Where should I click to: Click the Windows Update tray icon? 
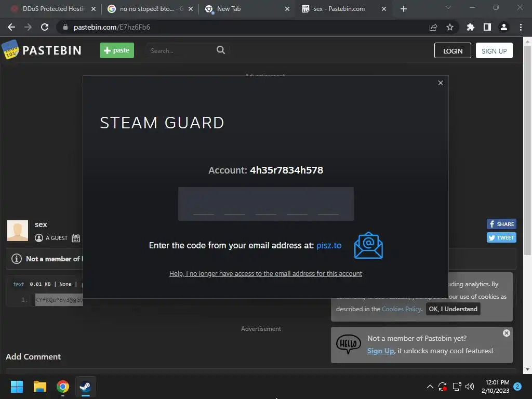point(443,387)
